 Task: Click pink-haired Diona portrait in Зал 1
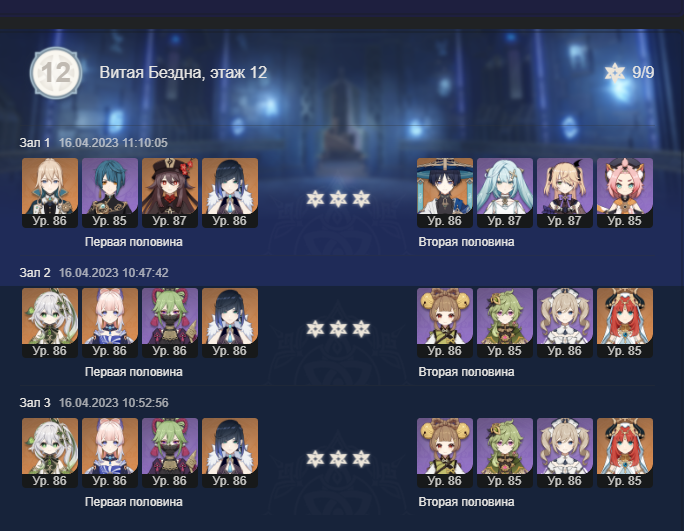[x=625, y=192]
